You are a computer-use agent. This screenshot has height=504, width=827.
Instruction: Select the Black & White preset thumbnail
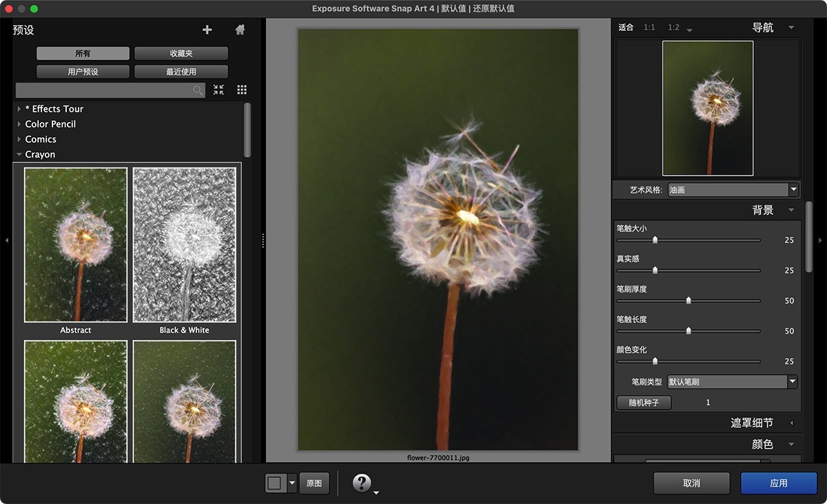click(184, 245)
